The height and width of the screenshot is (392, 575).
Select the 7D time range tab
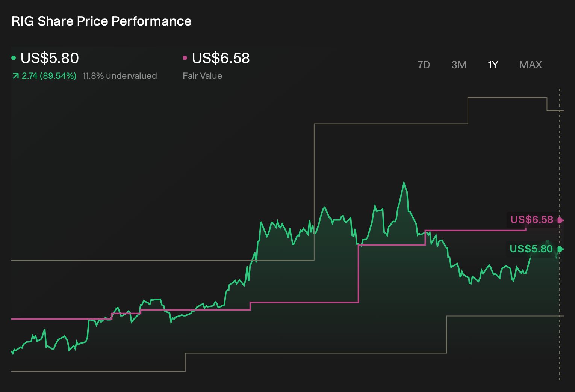click(x=424, y=65)
